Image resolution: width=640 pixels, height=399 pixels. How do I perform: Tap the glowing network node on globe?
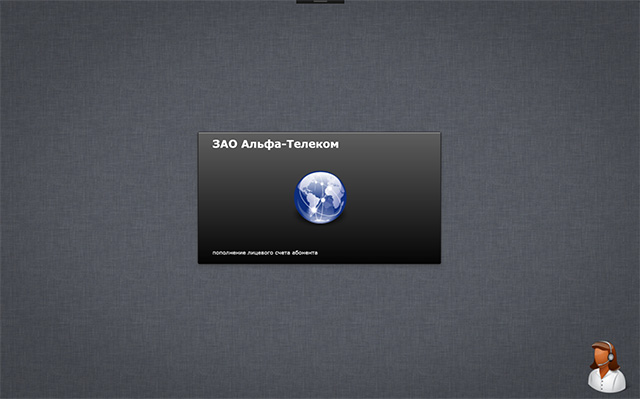(323, 200)
